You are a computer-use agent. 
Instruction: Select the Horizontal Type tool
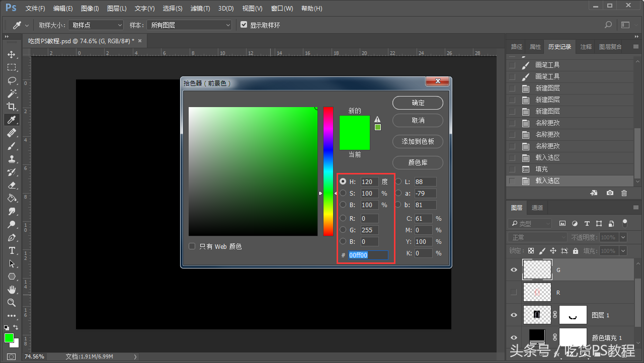[x=12, y=250]
